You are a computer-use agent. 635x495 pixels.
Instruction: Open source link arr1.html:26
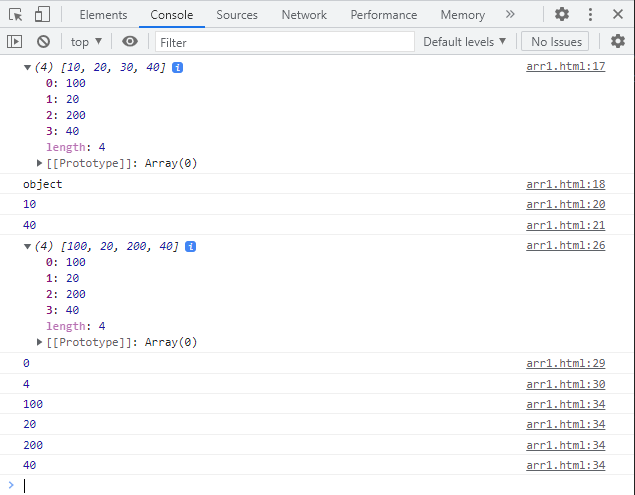[x=565, y=245]
